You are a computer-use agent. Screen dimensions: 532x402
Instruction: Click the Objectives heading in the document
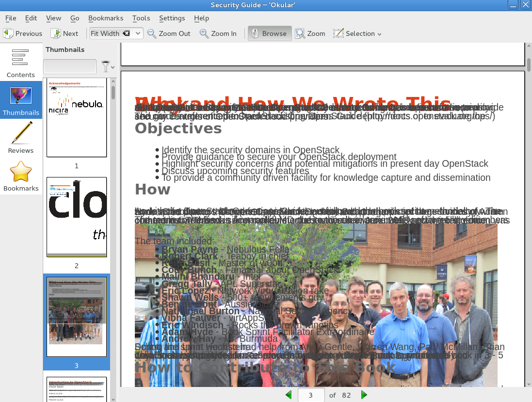point(178,129)
